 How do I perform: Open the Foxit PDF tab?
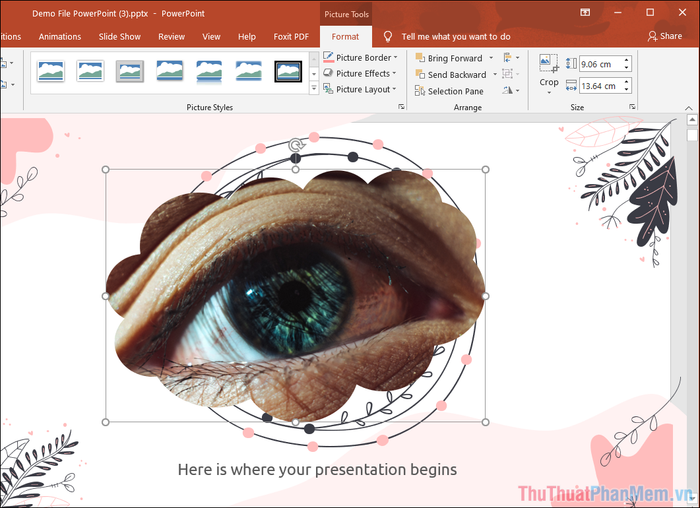click(291, 37)
